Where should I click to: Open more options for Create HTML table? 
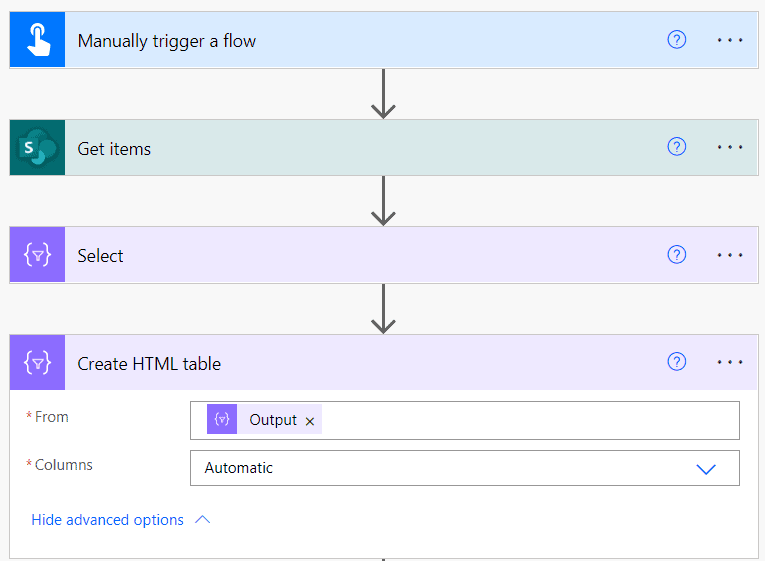(730, 362)
